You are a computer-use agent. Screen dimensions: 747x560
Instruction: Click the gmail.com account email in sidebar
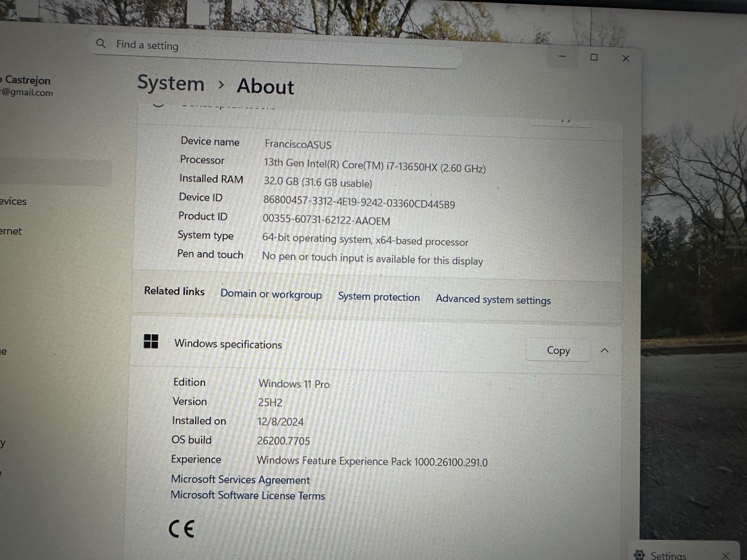(27, 92)
